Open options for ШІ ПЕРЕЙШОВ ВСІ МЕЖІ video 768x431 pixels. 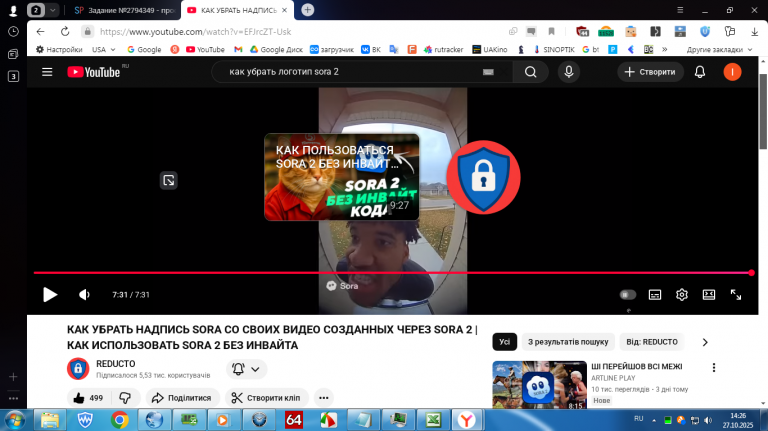pos(714,367)
